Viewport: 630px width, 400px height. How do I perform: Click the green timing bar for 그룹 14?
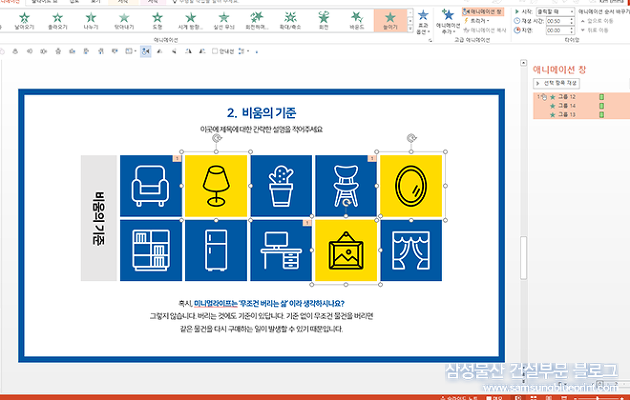click(601, 106)
